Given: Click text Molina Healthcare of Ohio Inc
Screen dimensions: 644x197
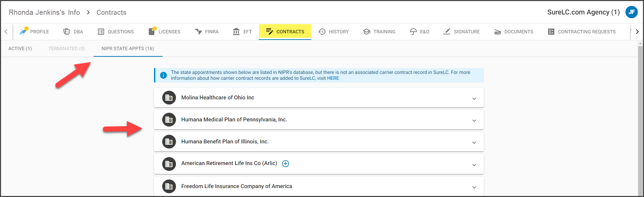Looking at the screenshot, I should [x=218, y=98].
